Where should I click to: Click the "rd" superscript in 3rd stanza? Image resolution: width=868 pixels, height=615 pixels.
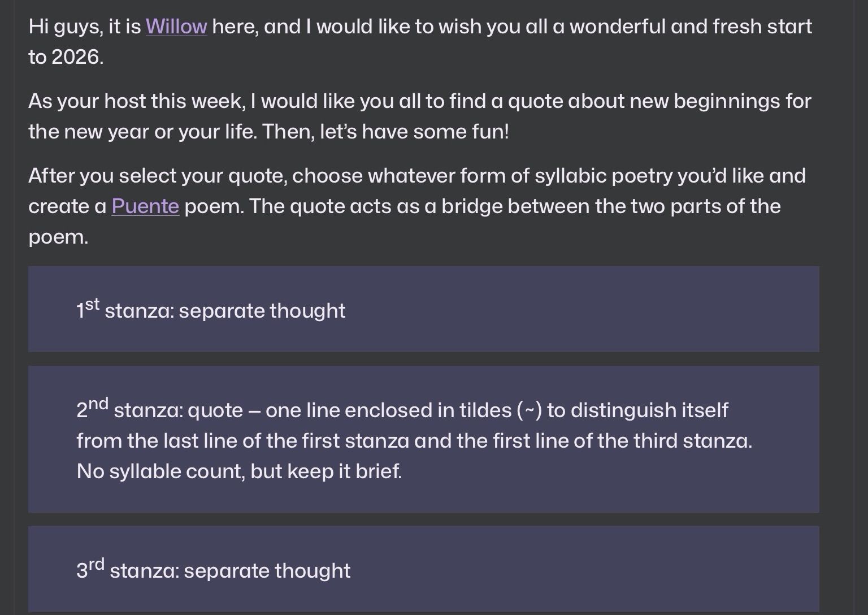pyautogui.click(x=97, y=564)
